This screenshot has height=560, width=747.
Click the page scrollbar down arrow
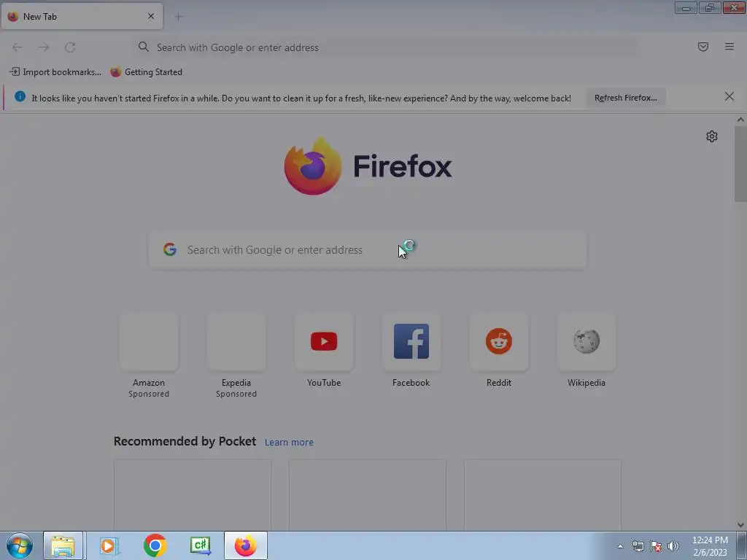(740, 525)
